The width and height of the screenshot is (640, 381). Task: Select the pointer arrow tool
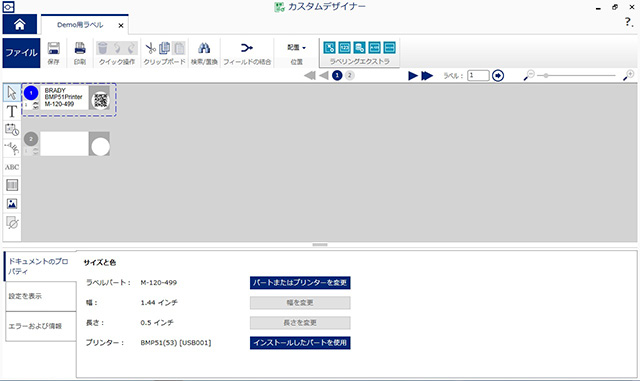(x=12, y=93)
